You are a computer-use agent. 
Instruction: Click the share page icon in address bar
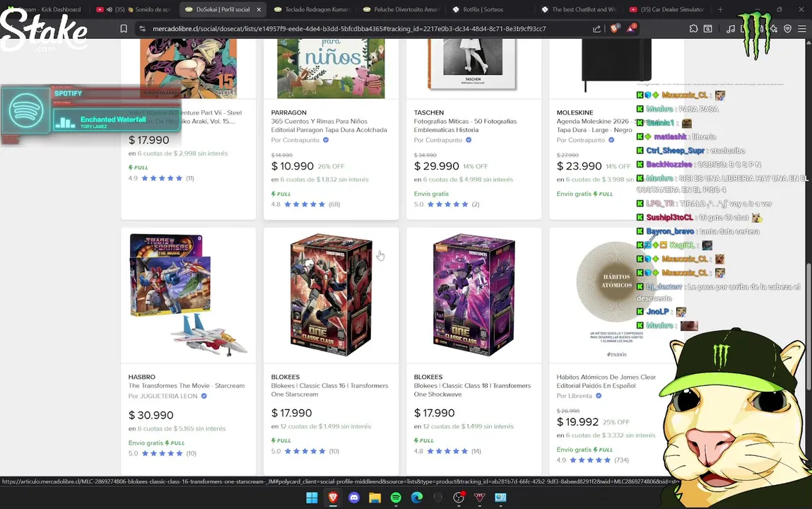[x=596, y=29]
